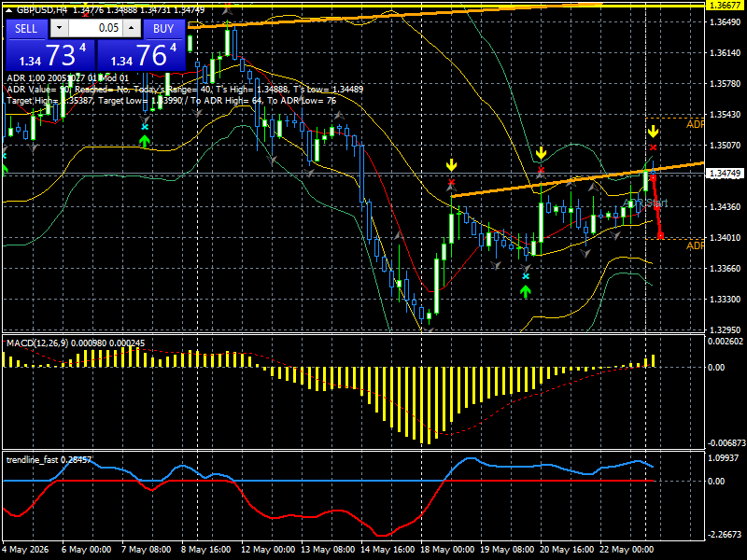This screenshot has height=560, width=747.
Task: Click the 13 May 08:00 time label
Action: coord(328,549)
